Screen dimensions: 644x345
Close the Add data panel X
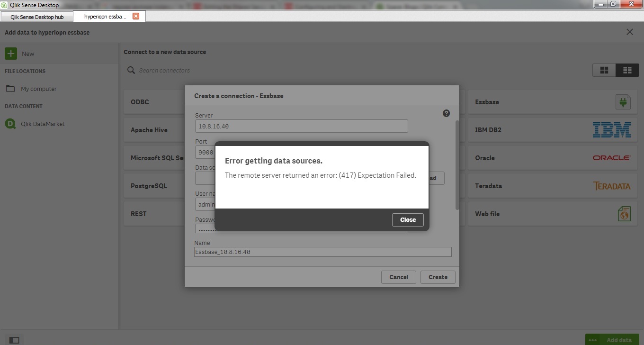629,32
